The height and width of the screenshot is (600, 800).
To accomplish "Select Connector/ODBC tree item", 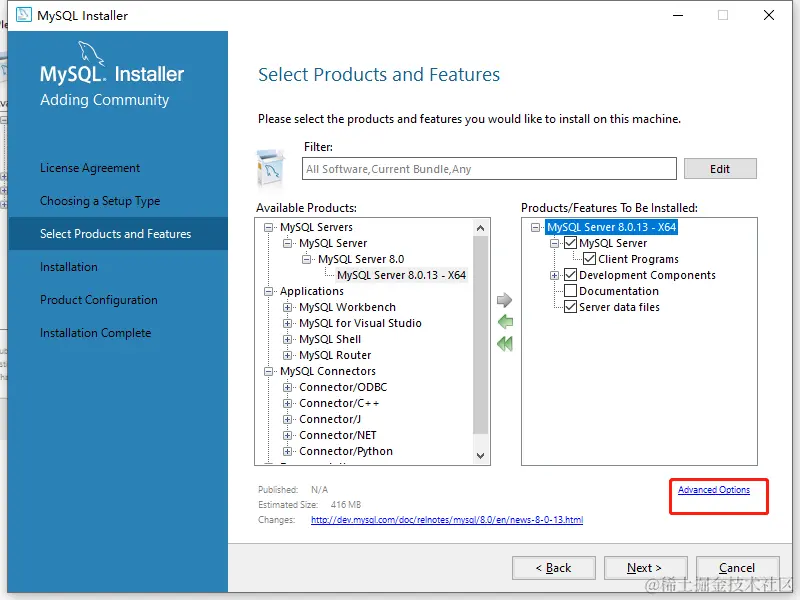I will (343, 387).
